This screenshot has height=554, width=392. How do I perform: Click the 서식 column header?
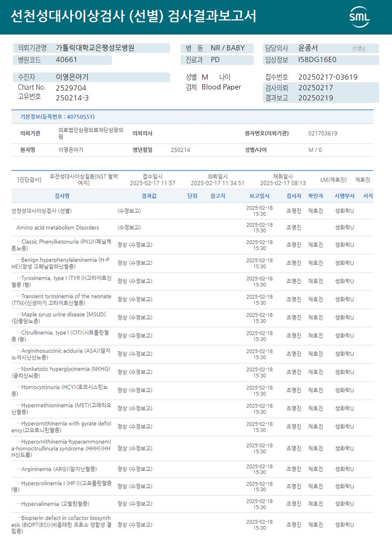pos(368,196)
